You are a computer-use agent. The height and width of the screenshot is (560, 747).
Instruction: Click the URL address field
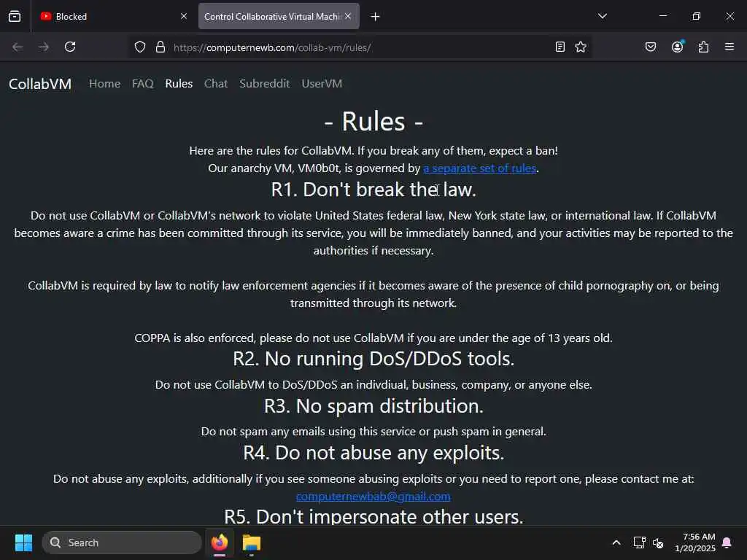360,47
